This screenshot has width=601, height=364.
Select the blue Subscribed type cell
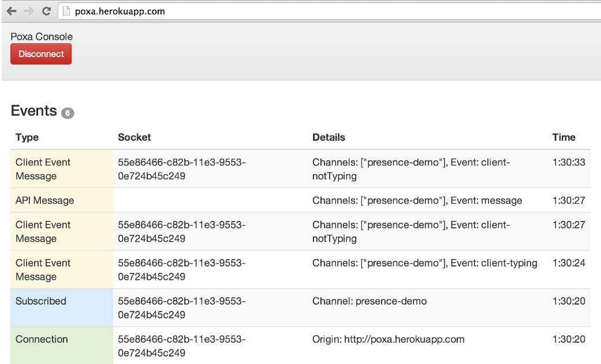tap(62, 307)
